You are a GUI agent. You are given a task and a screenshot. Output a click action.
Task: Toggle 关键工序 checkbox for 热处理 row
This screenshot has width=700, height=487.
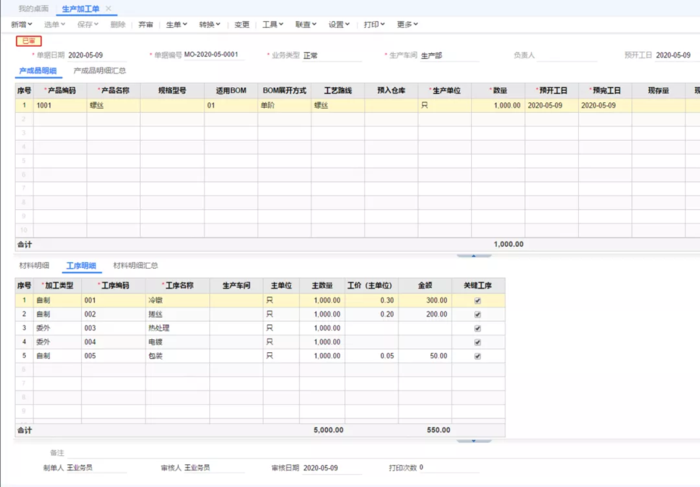[x=478, y=328]
